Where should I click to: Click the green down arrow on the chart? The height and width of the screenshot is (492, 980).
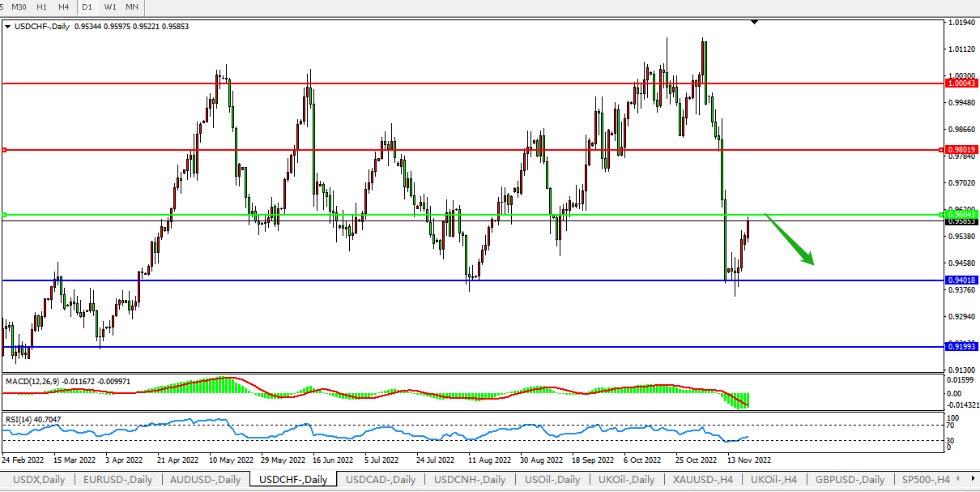pyautogui.click(x=790, y=240)
